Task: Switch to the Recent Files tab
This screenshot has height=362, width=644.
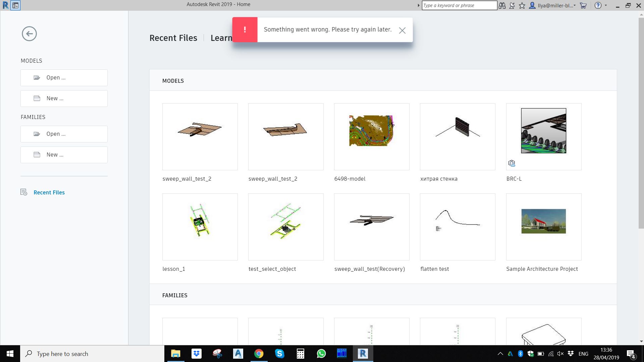Action: [x=173, y=38]
